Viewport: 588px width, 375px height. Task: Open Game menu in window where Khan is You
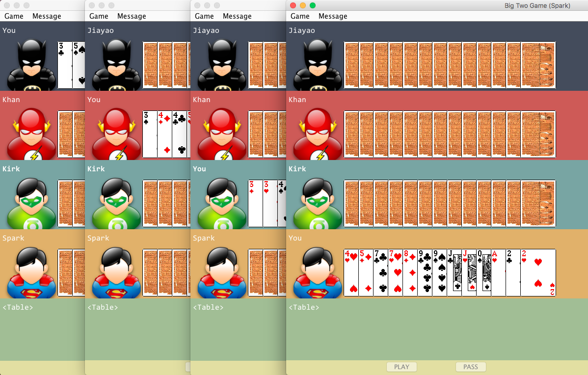(x=99, y=16)
